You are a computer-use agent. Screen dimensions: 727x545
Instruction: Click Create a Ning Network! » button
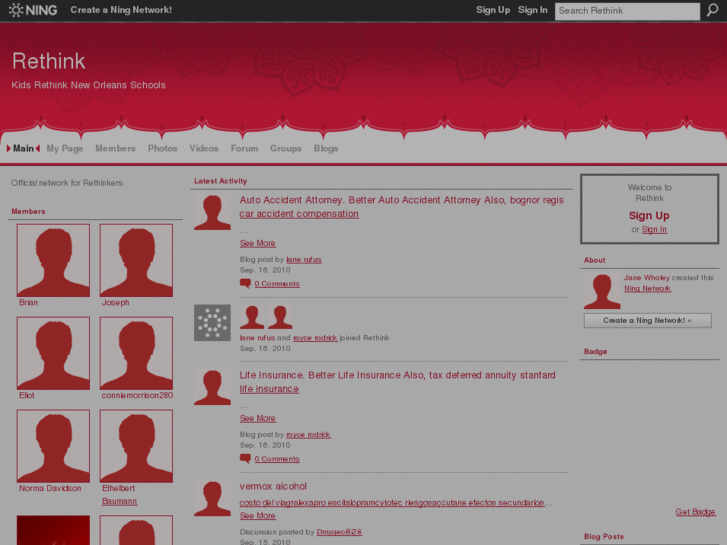[x=648, y=321]
